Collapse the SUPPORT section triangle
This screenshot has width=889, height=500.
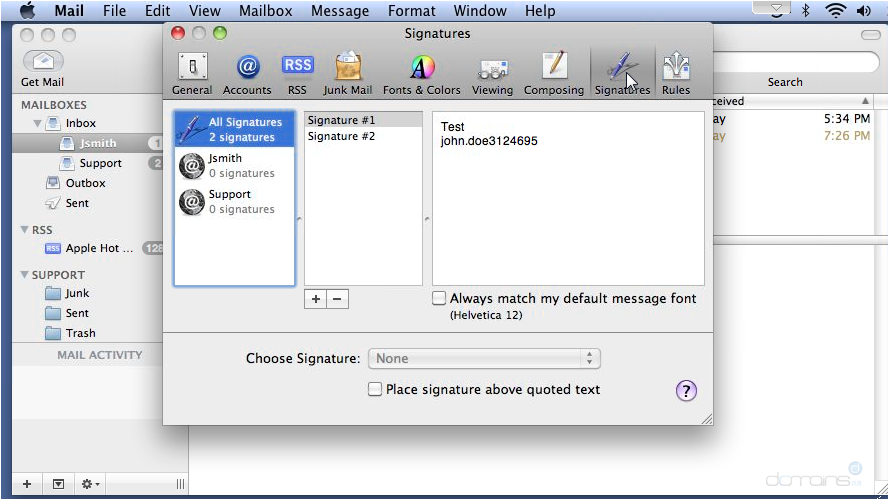(x=24, y=275)
